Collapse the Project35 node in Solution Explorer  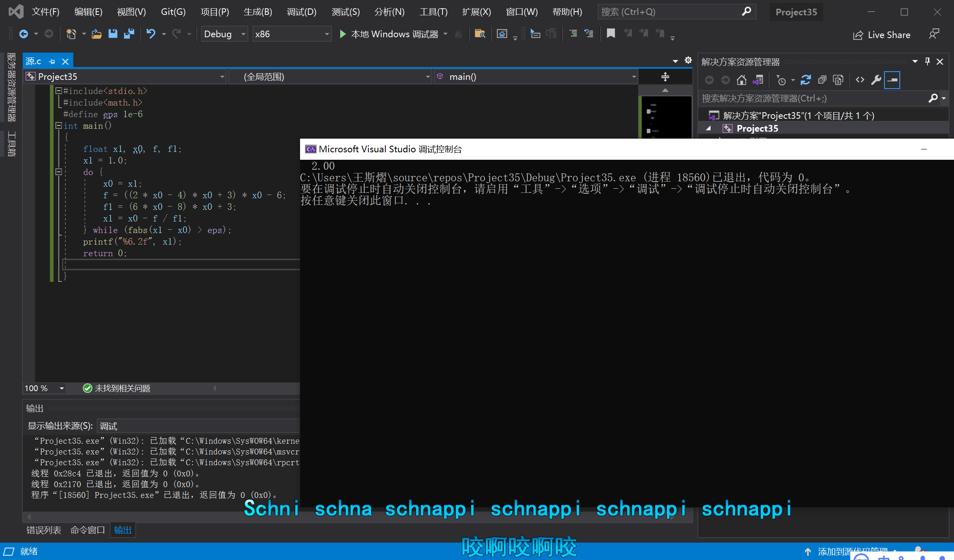(709, 128)
